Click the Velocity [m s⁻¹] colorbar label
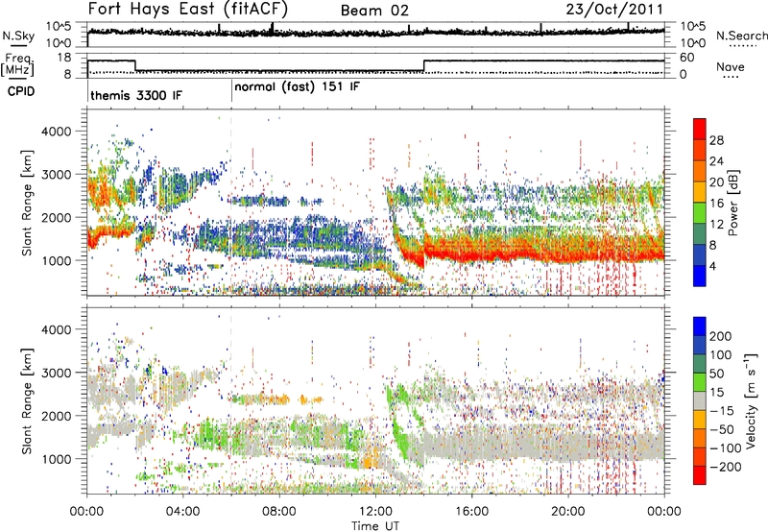Image resolution: width=768 pixels, height=532 pixels. (x=751, y=400)
